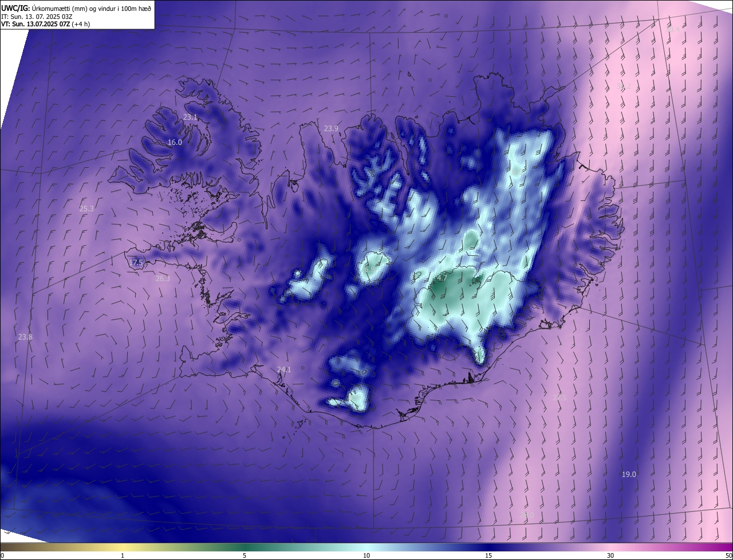Viewport: 733px width, 560px height.
Task: Click the 27.5 value off the southeast coast
Action: click(559, 398)
